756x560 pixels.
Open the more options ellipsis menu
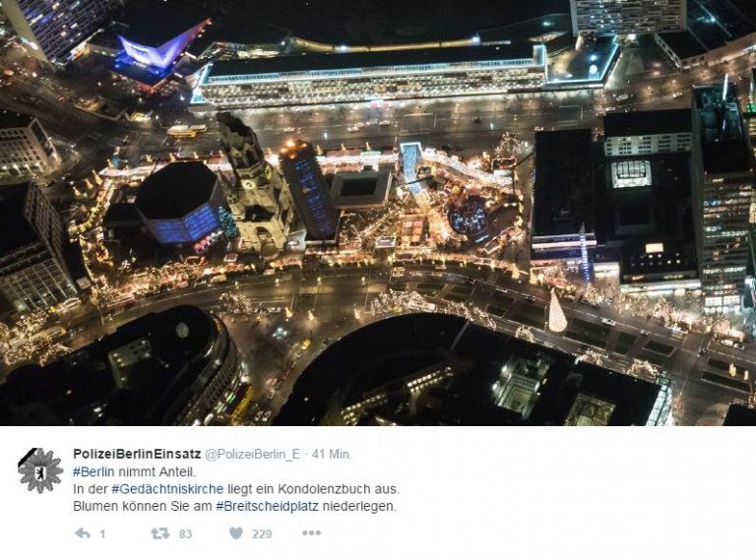coord(311,533)
